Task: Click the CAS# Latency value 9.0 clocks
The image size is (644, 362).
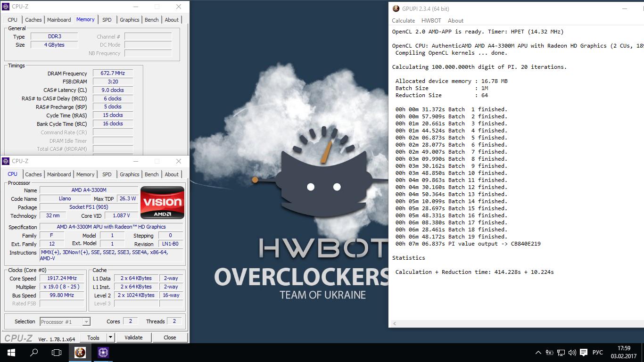Action: point(113,90)
